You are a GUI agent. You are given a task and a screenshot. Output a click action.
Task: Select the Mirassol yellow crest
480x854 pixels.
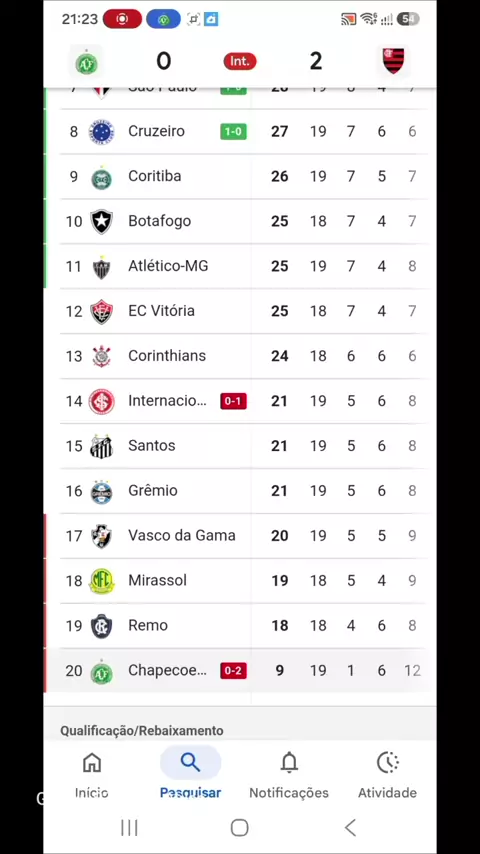pos(101,581)
